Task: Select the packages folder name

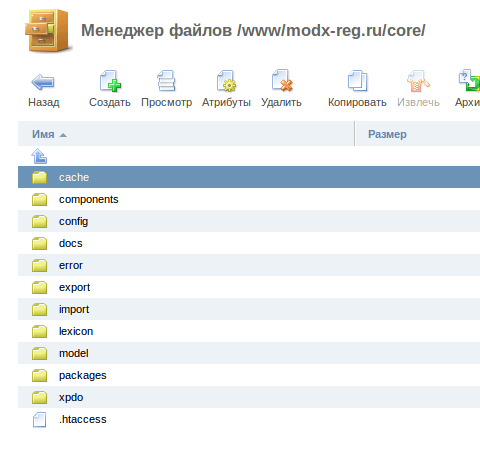Action: pos(83,375)
